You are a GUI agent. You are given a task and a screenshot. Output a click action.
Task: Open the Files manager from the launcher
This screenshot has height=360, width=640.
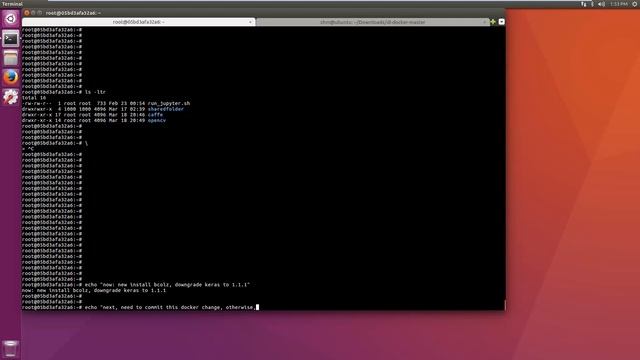tap(11, 58)
